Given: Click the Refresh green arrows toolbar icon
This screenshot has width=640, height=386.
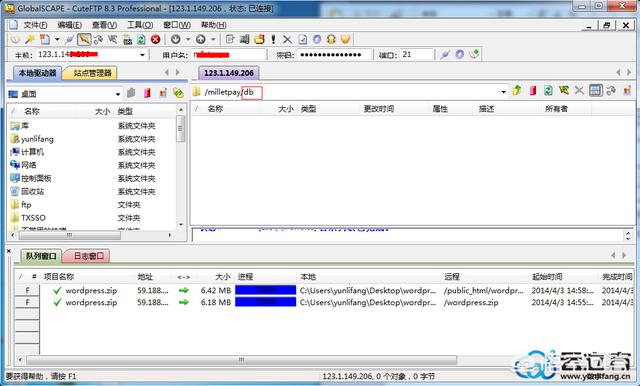Looking at the screenshot, I should tap(141, 40).
